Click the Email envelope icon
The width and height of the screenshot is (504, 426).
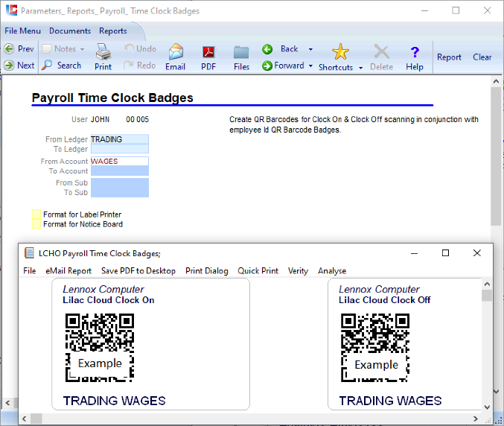coord(176,52)
